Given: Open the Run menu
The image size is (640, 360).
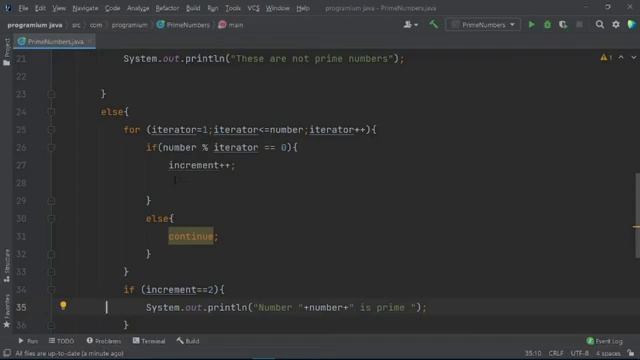Looking at the screenshot, I should [213, 8].
